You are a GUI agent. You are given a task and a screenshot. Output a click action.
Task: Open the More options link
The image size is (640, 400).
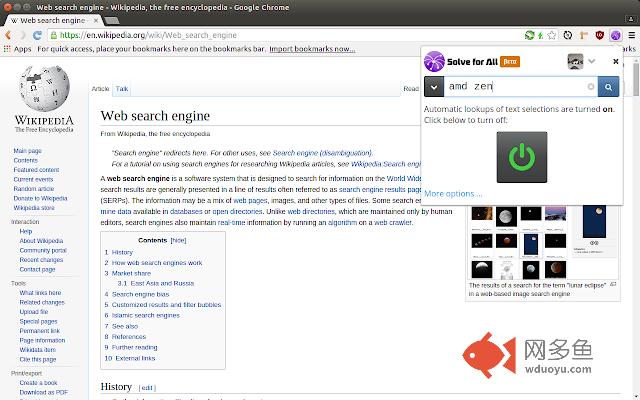click(x=452, y=193)
